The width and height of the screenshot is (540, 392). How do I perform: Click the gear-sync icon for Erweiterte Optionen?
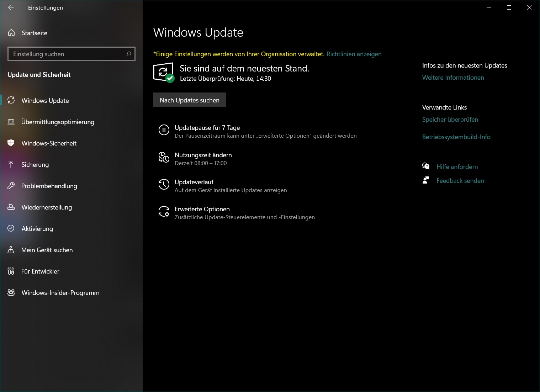164,211
